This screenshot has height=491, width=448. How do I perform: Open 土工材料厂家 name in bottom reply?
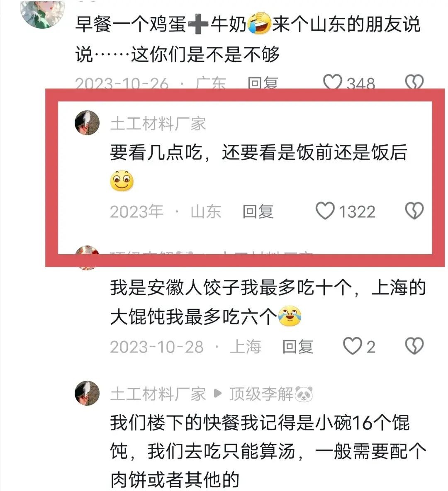(x=158, y=394)
